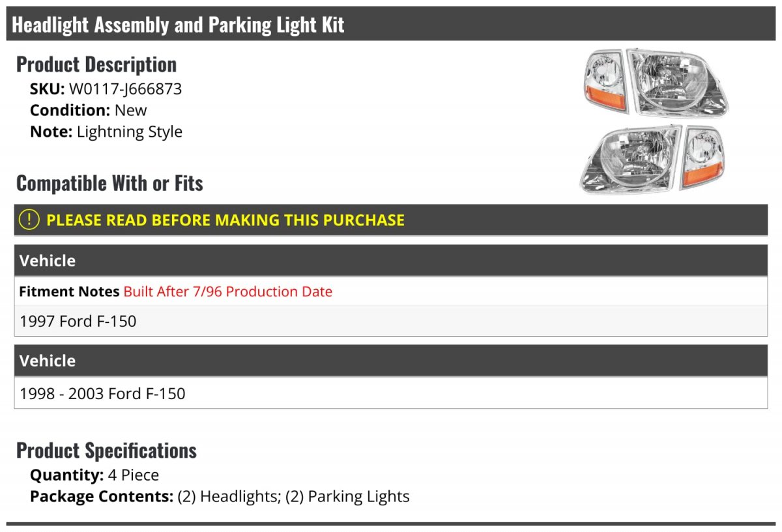Click the red Built After 7/96 Production Date note

tap(228, 292)
